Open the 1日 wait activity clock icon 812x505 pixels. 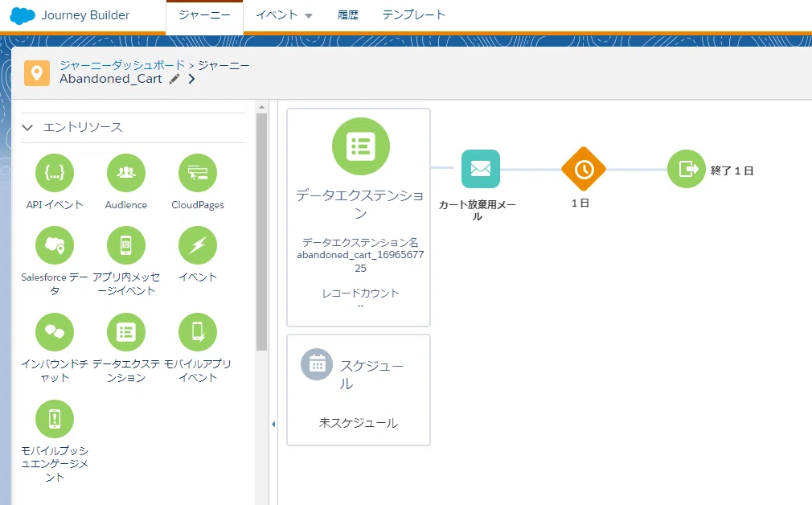(x=584, y=170)
